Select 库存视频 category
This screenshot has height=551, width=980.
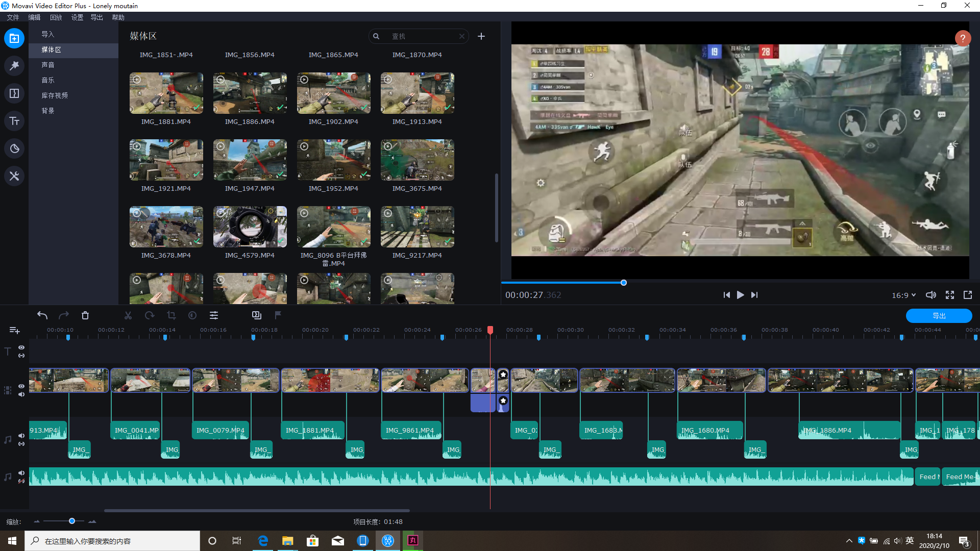click(x=73, y=95)
